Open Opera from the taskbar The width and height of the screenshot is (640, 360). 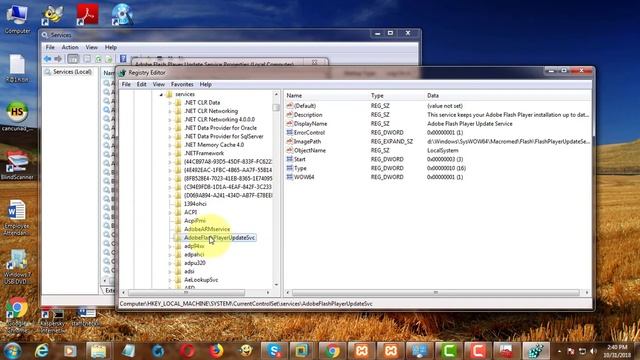[187, 351]
